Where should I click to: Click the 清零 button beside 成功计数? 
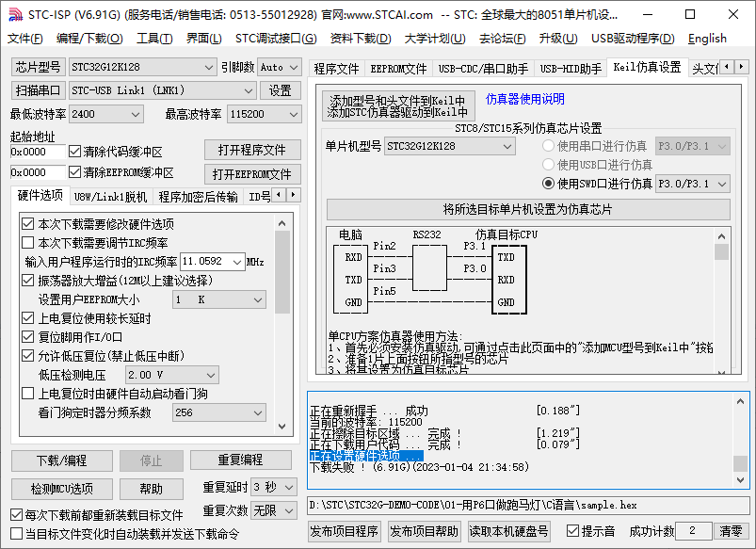[731, 531]
